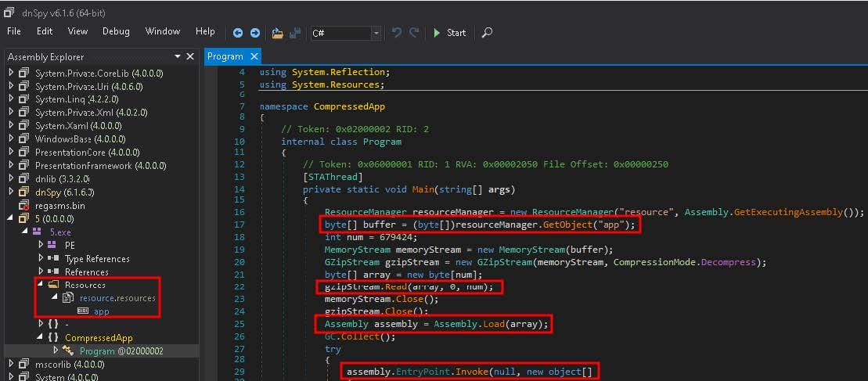Open the View menu
The image size is (868, 381).
(x=77, y=31)
